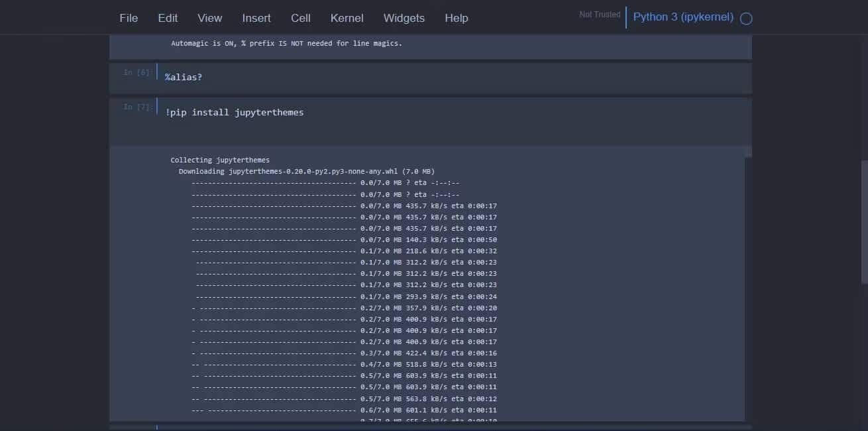Open the Insert menu
868x431 pixels.
[256, 18]
